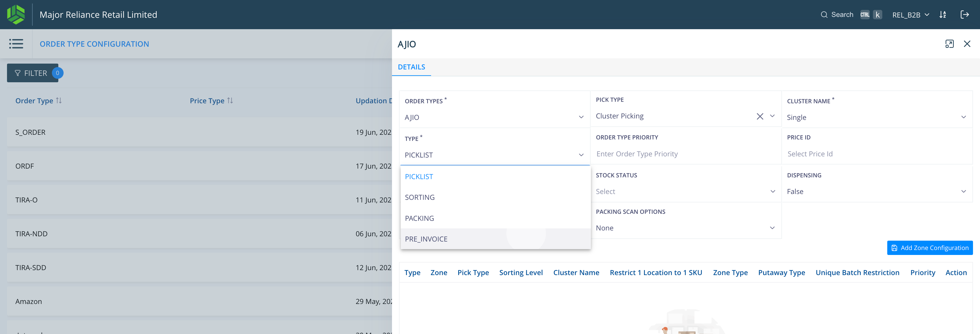This screenshot has height=334, width=980.
Task: Click the Sorting Level column header
Action: (x=521, y=272)
